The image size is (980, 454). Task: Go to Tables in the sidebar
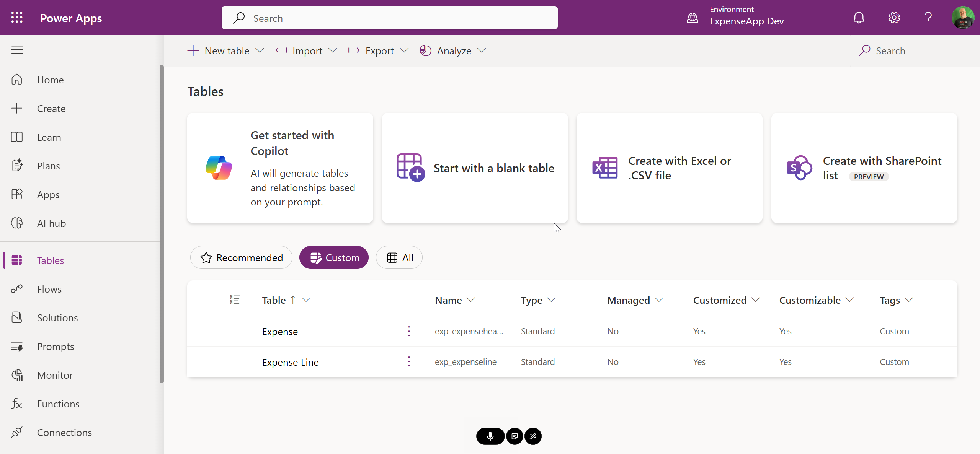pos(80,260)
